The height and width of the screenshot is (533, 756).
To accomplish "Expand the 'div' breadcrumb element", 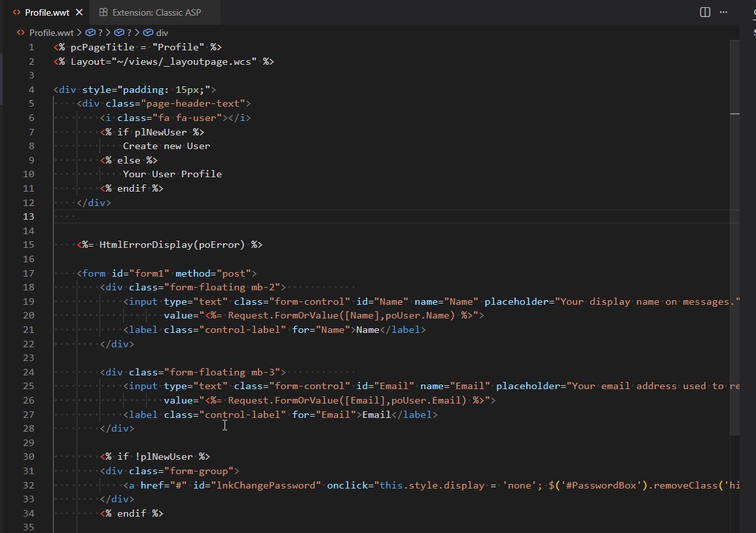I will 162,32.
